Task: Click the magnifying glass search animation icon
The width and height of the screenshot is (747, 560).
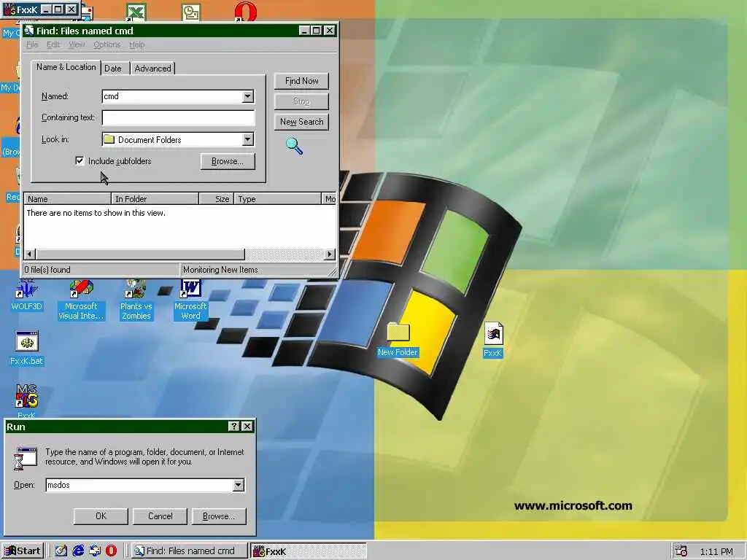Action: (x=295, y=146)
